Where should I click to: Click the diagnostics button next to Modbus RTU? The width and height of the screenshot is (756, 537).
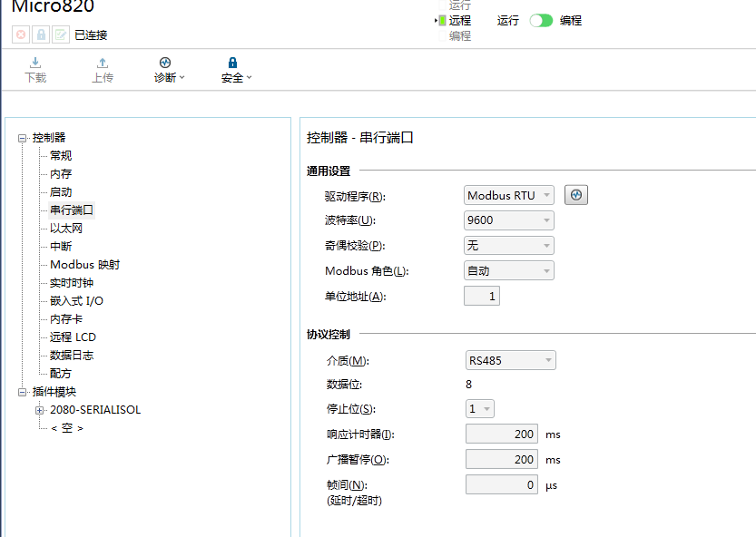(x=576, y=195)
